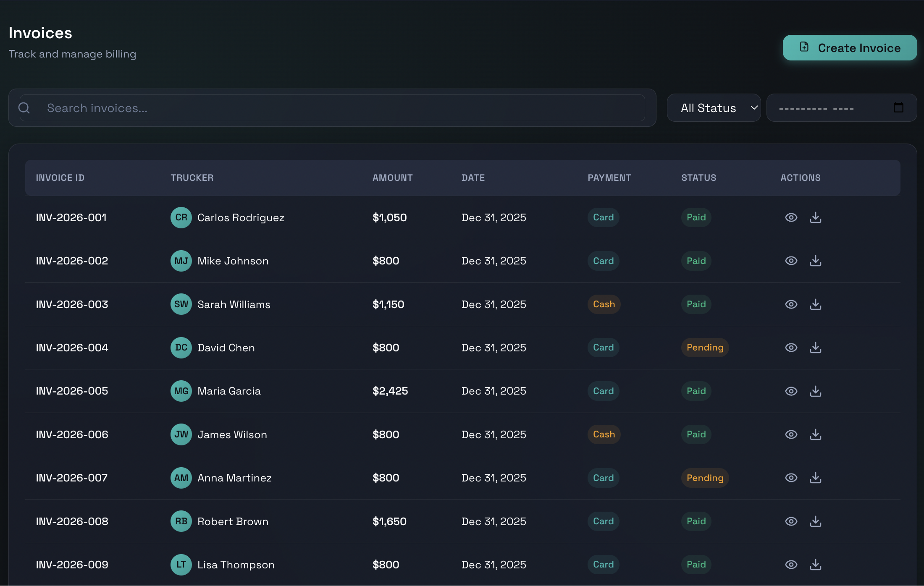Sort by the Status column header
This screenshot has height=586, width=924.
pos(698,178)
